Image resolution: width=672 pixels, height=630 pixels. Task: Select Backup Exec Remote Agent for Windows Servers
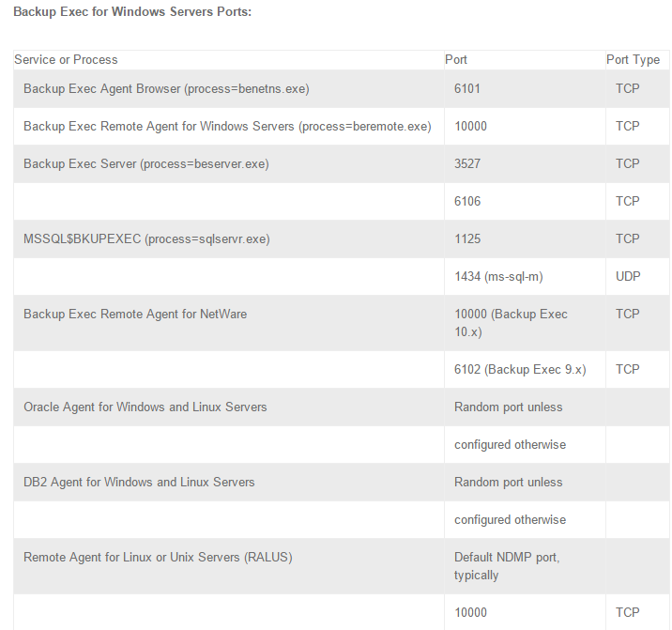pyautogui.click(x=227, y=127)
